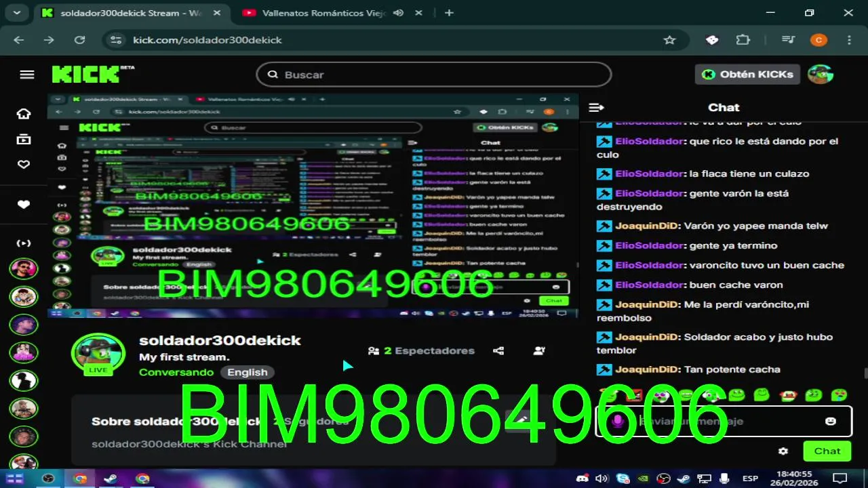
Task: Open Windows notification center icon
Action: coord(840,479)
